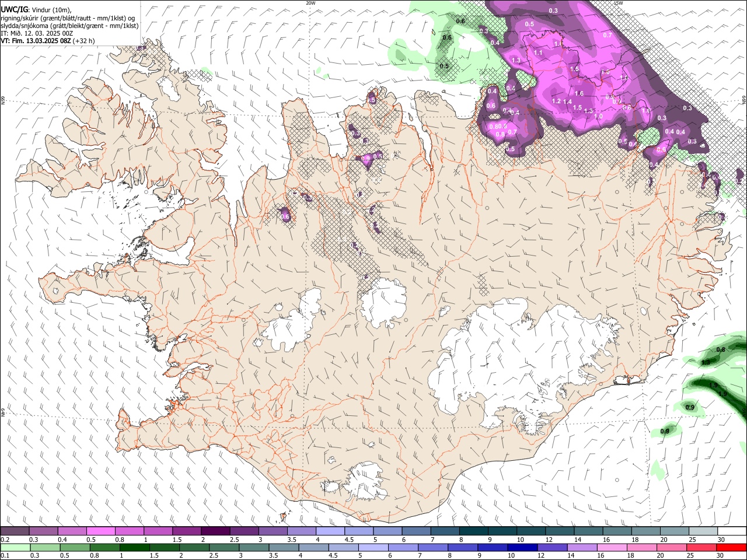This screenshot has height=560, width=747.
Task: Click the 'slydda/snjókoma' legend description line
Action: 69,26
